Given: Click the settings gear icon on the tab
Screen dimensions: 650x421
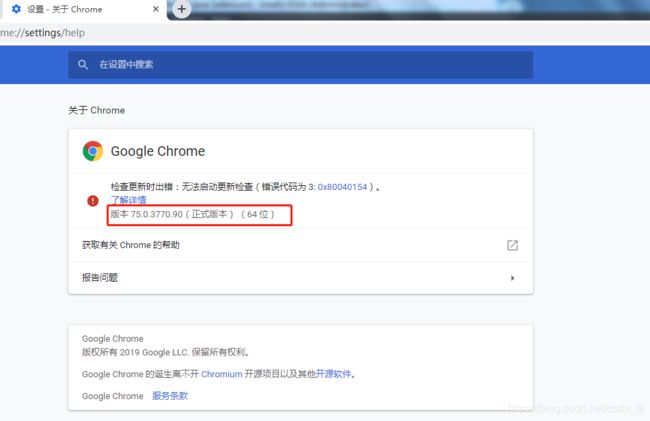Looking at the screenshot, I should [x=16, y=9].
